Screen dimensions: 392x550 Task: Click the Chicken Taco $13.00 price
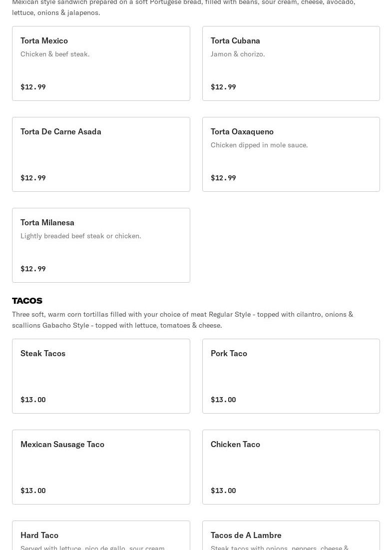[223, 491]
